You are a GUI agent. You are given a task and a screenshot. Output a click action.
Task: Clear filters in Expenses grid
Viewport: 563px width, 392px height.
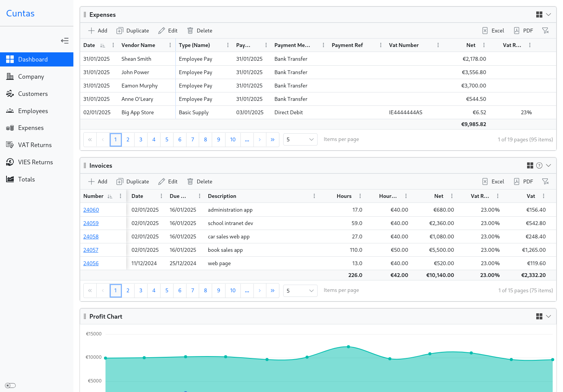545,31
